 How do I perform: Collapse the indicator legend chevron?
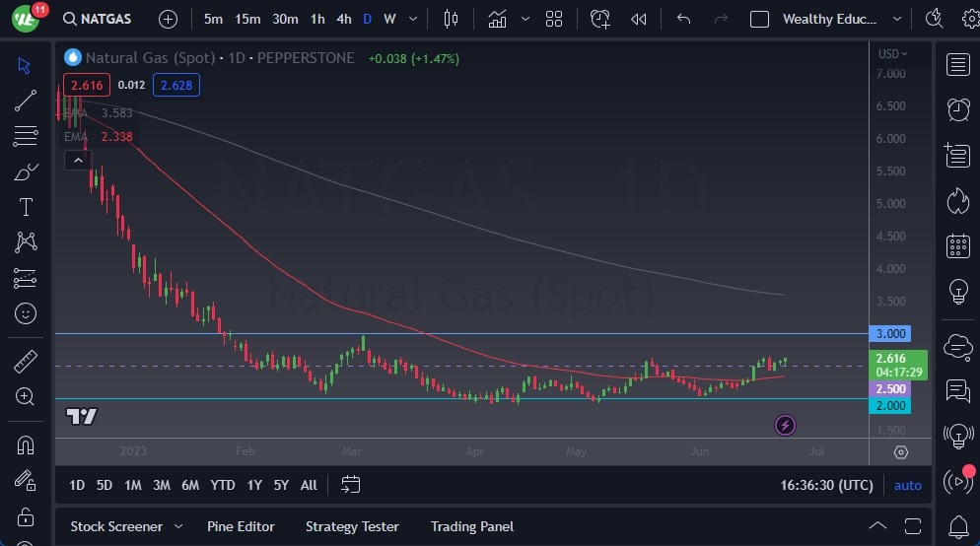pos(77,159)
